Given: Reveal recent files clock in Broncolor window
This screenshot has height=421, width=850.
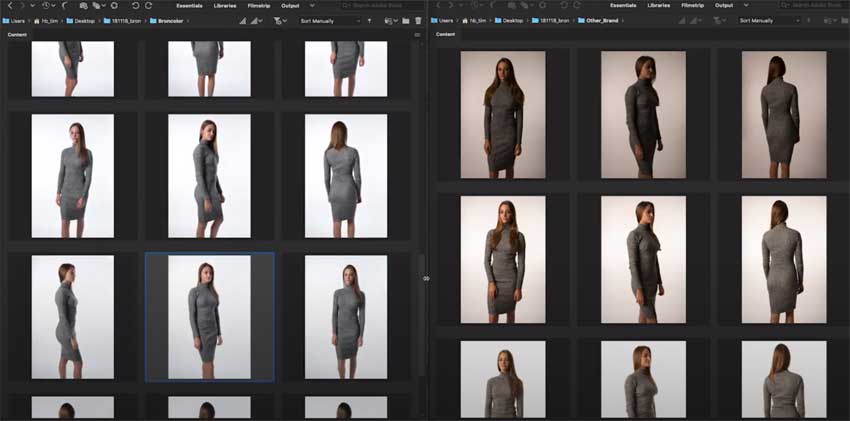Looking at the screenshot, I should coord(49,5).
